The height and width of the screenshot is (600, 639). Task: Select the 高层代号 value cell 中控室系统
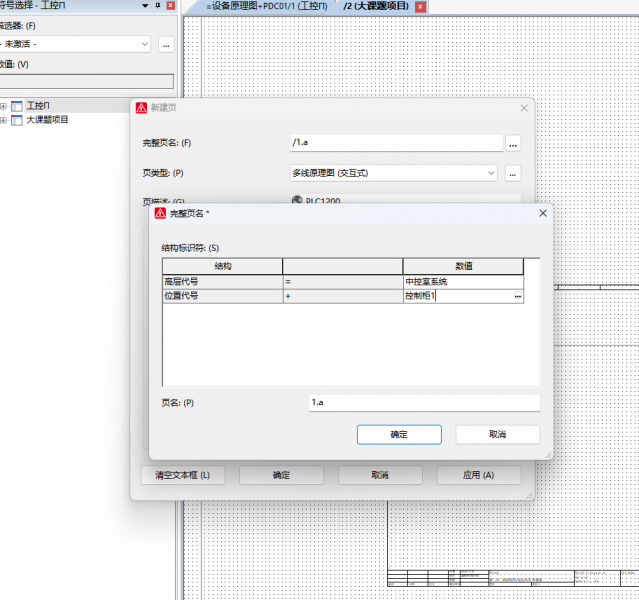(463, 282)
